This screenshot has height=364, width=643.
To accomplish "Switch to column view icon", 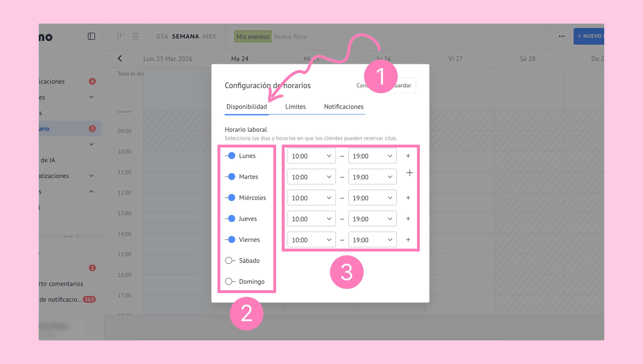I will 121,36.
